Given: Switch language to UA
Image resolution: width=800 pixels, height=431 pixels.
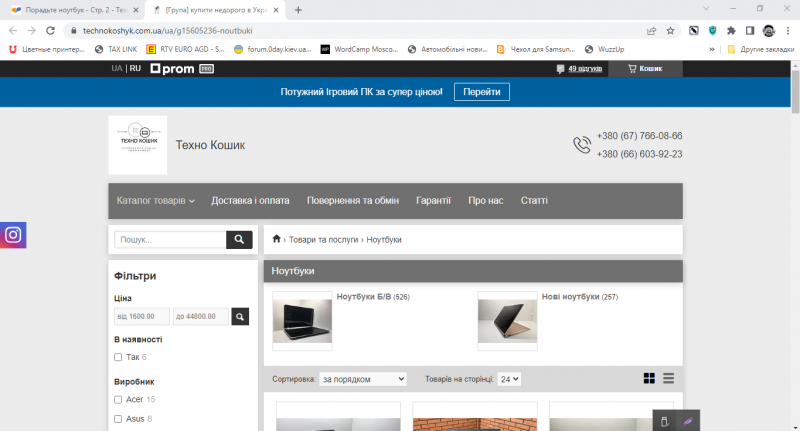Looking at the screenshot, I should [x=117, y=68].
